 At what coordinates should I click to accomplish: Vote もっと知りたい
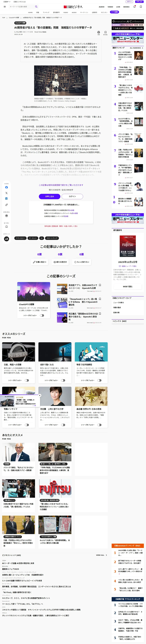[81, 262]
